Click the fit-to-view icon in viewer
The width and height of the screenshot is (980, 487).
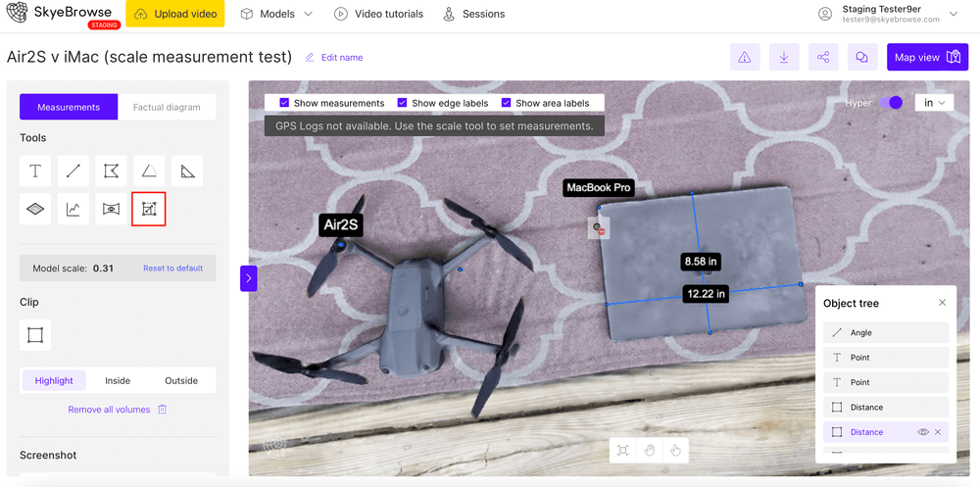coord(622,450)
